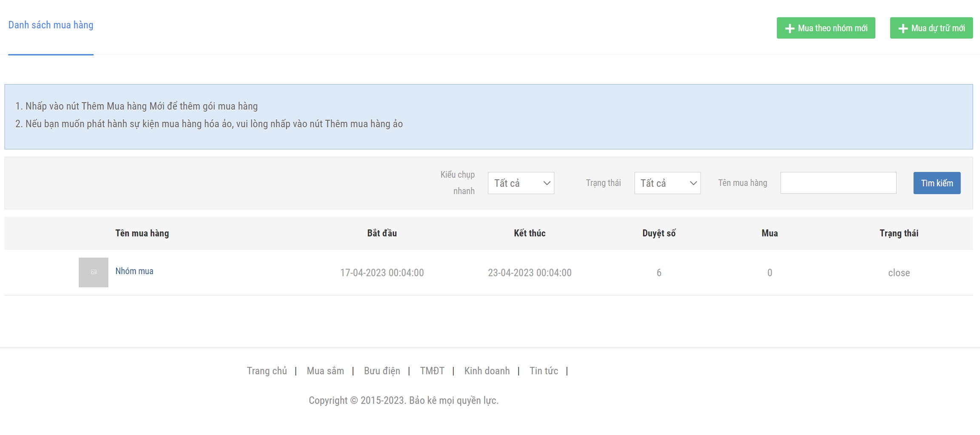Open the TMĐT footer link

(432, 371)
